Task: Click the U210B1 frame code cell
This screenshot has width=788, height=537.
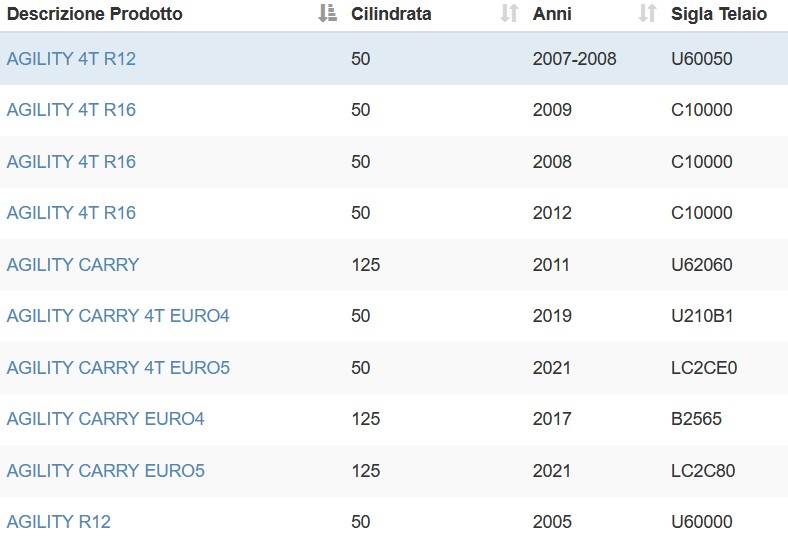Action: coord(702,316)
